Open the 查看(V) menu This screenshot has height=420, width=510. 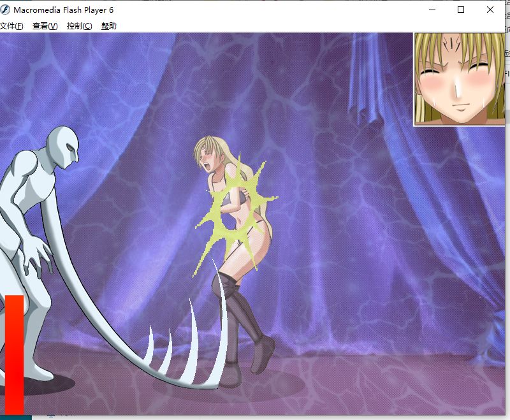(x=45, y=26)
